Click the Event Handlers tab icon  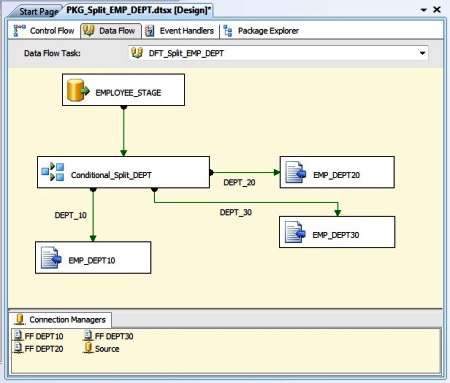pyautogui.click(x=150, y=31)
